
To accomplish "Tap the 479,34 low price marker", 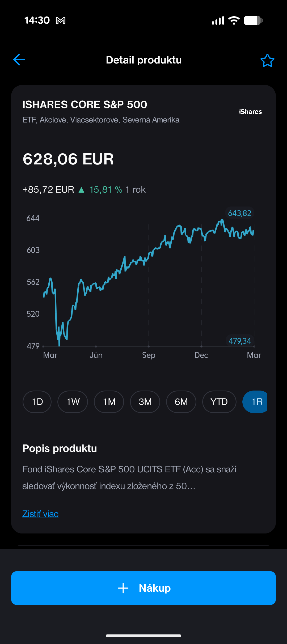I will point(240,341).
